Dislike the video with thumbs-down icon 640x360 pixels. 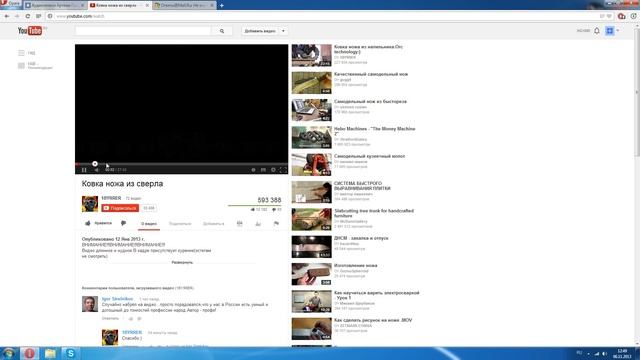[123, 223]
